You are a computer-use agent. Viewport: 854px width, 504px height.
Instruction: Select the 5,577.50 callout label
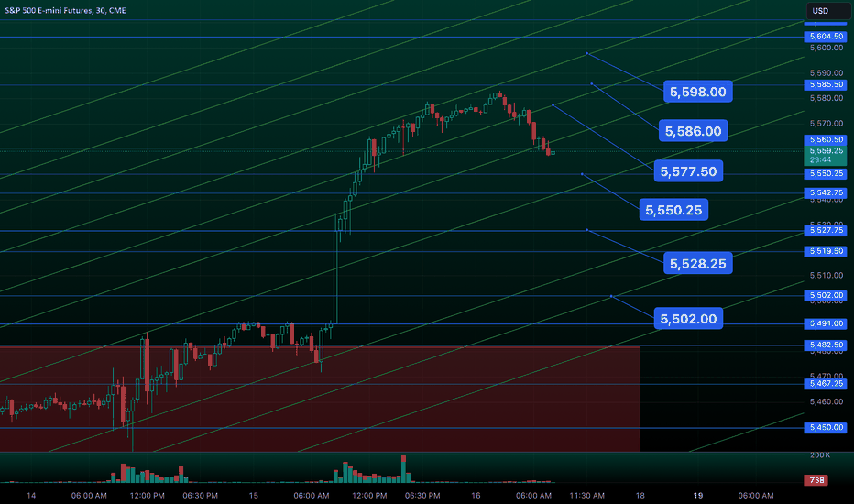point(688,171)
